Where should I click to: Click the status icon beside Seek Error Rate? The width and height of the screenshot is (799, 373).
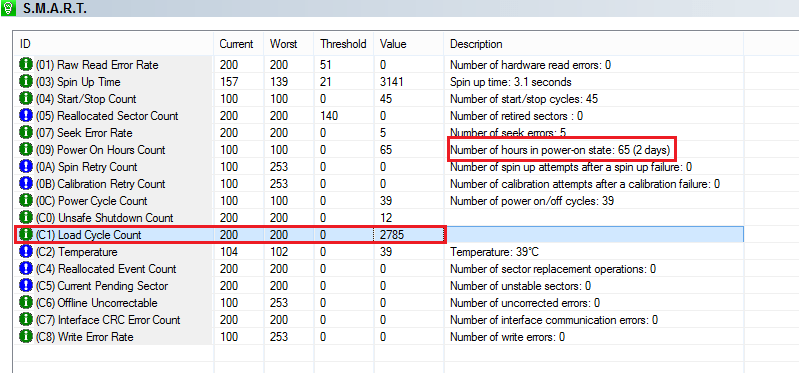tap(25, 132)
